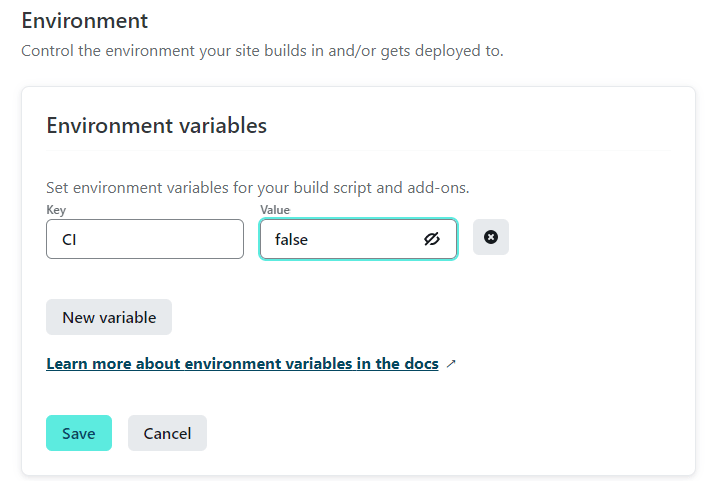Image resolution: width=715 pixels, height=481 pixels.
Task: Click the external link arrow icon beside docs
Action: [451, 364]
